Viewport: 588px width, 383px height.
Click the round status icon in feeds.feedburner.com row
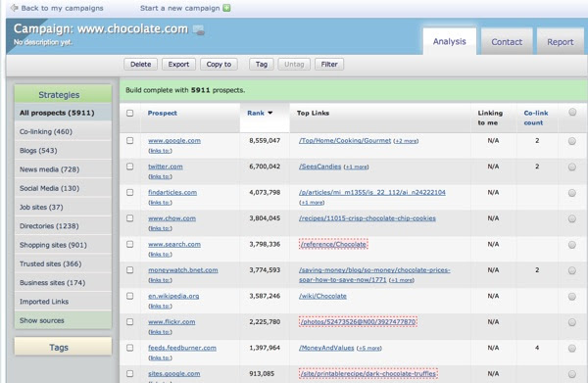pos(572,348)
